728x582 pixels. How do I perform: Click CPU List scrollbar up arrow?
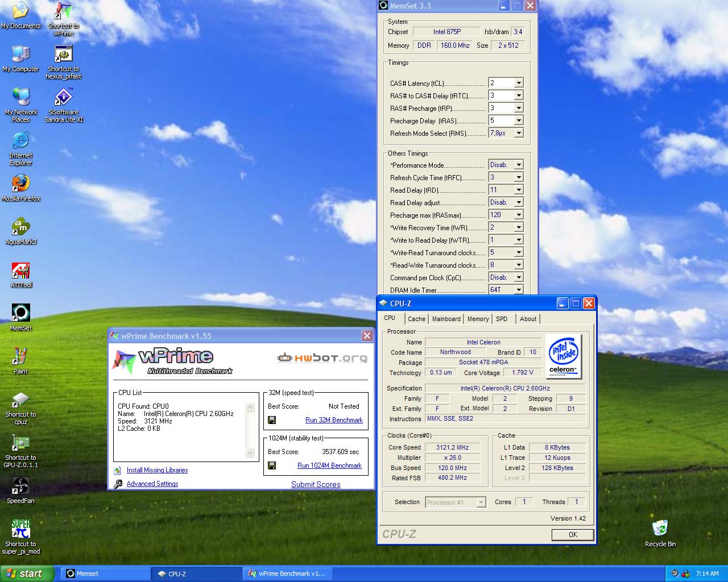point(250,407)
